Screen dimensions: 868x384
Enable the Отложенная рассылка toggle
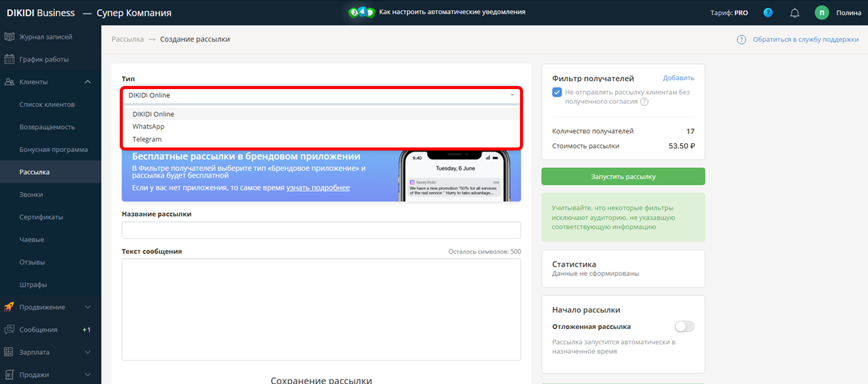684,327
